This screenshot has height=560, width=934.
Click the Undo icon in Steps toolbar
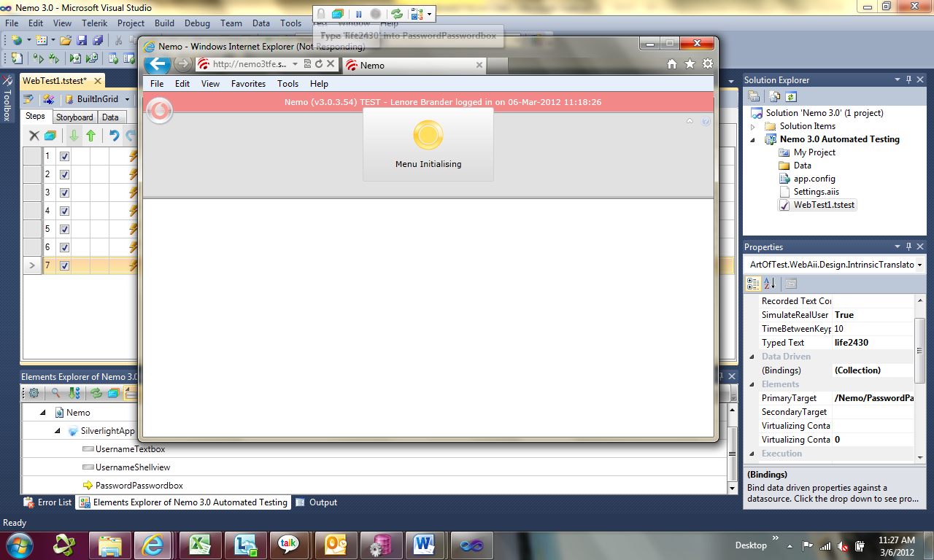tap(114, 135)
